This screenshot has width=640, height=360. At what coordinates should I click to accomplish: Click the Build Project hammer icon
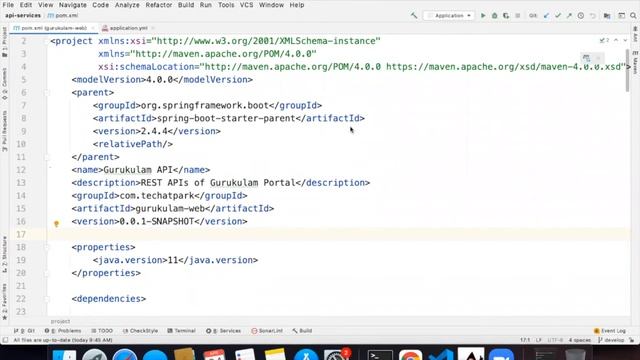tap(414, 16)
